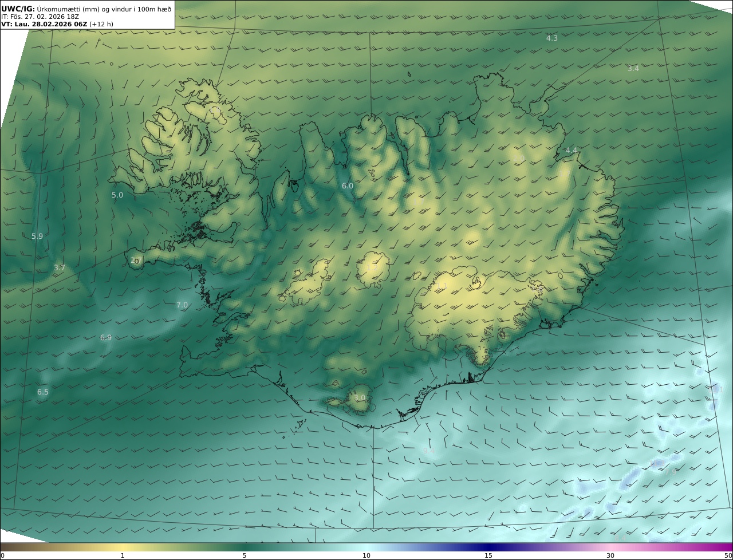Click the 3.0 value on the southern glacier
This screenshot has width=733, height=560.
pos(359,398)
